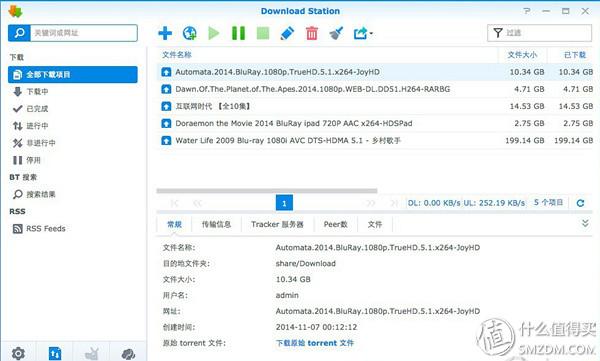Open the help question mark button
The height and width of the screenshot is (361, 600).
(527, 11)
